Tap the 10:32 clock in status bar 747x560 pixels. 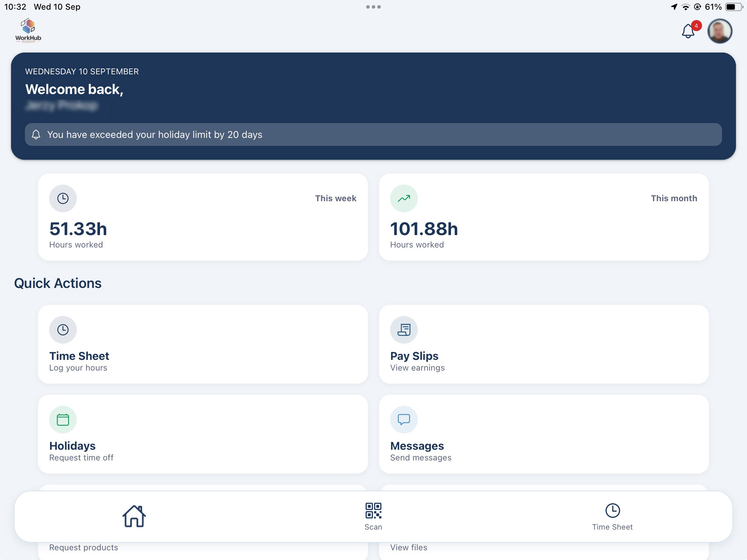coord(15,7)
